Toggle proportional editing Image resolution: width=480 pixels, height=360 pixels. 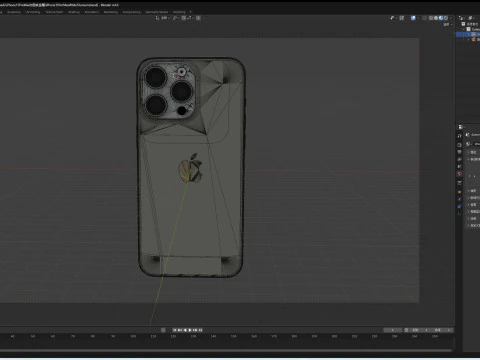(198, 18)
